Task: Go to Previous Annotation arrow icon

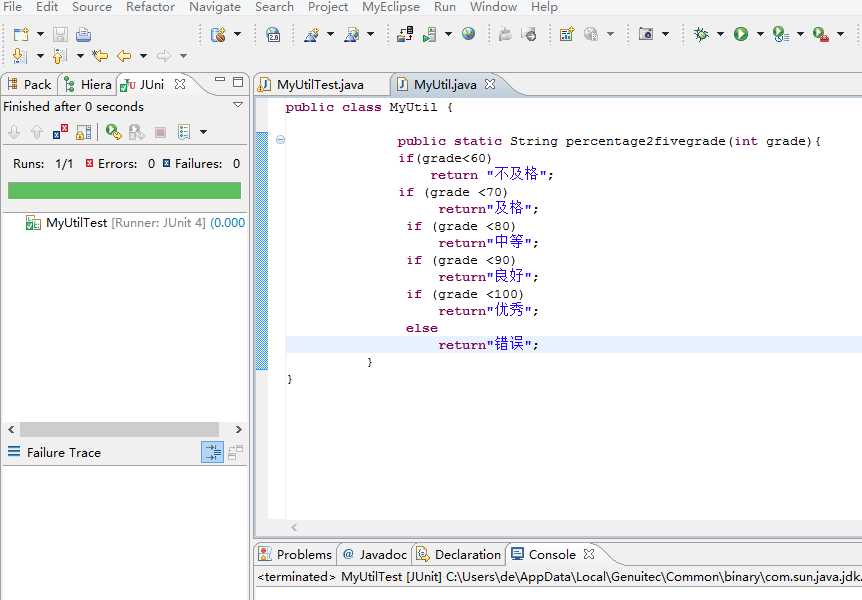Action: pyautogui.click(x=59, y=56)
